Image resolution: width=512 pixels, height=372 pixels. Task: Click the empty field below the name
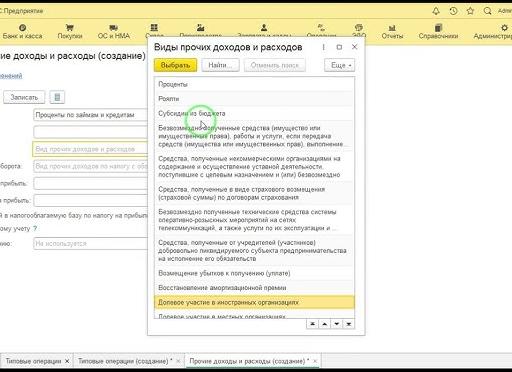[x=90, y=132]
